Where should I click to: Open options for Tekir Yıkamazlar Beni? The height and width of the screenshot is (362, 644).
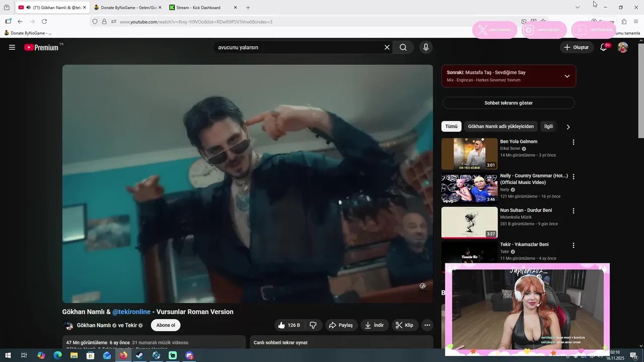pyautogui.click(x=573, y=245)
